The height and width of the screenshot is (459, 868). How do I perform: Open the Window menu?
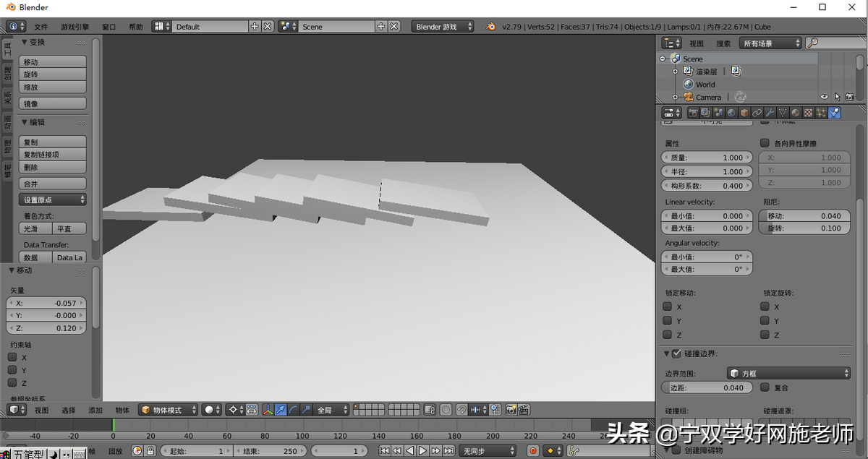109,27
